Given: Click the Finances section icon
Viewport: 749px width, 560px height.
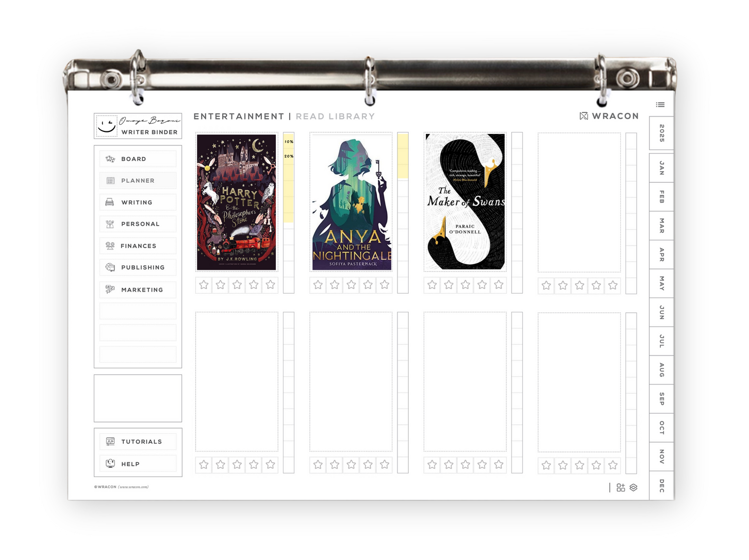Looking at the screenshot, I should click(110, 246).
